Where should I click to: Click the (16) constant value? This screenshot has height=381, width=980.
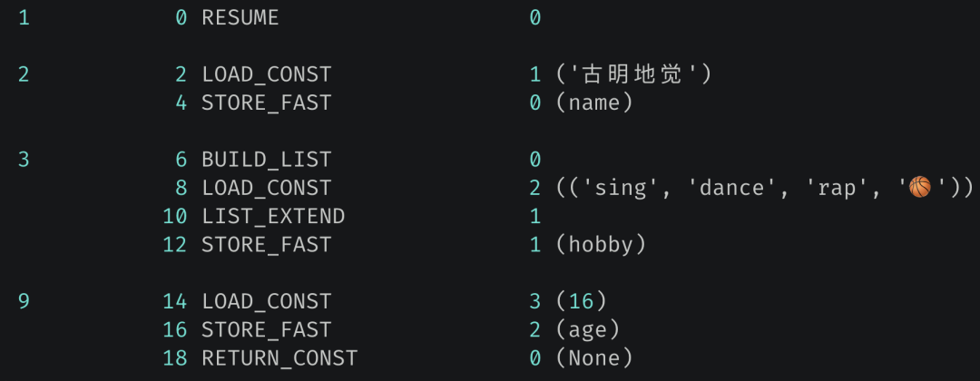pos(582,302)
